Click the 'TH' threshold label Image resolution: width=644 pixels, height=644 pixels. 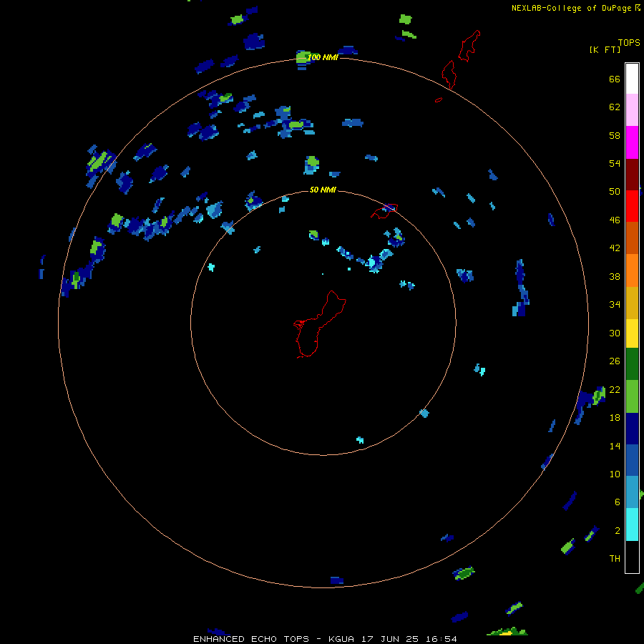point(615,559)
